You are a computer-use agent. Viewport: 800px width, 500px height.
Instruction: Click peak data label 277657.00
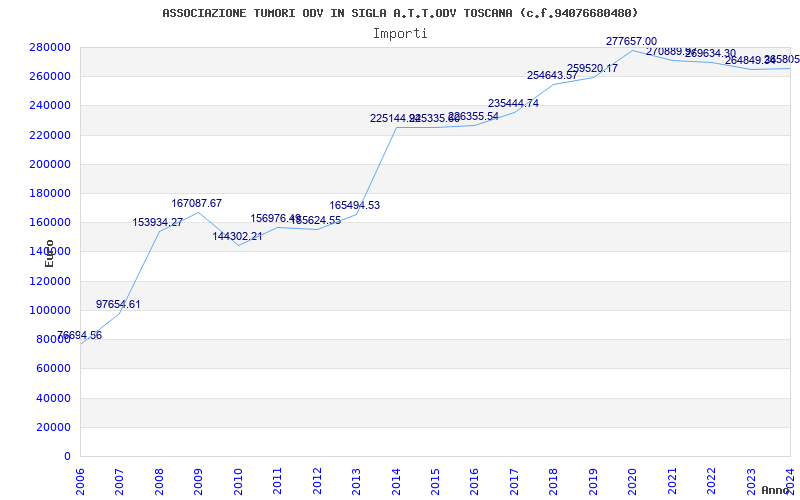pyautogui.click(x=632, y=41)
